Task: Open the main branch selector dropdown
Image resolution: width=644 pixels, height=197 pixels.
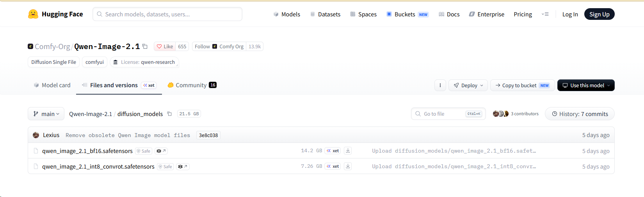Action: (46, 114)
